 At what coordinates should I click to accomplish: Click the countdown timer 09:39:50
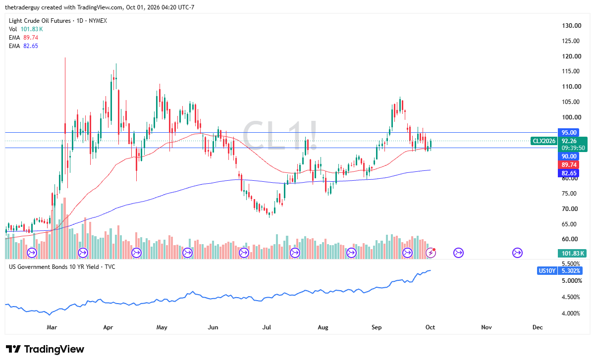click(573, 148)
